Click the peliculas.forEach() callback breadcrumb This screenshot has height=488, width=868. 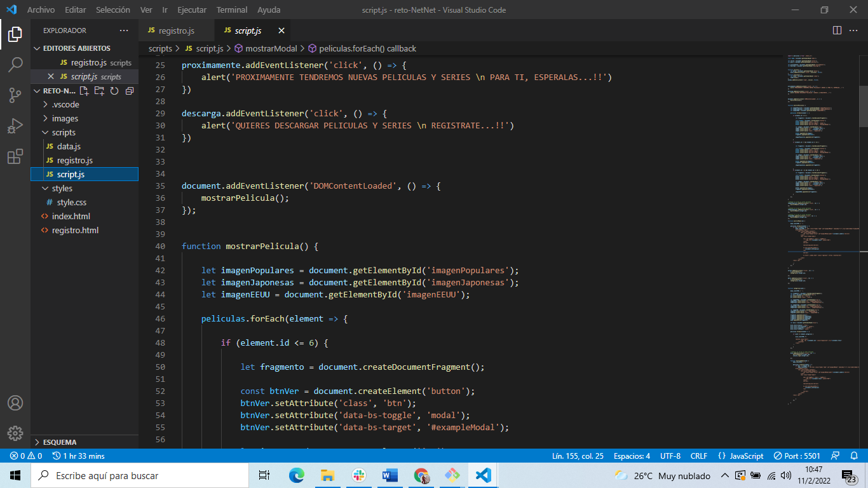(x=362, y=48)
